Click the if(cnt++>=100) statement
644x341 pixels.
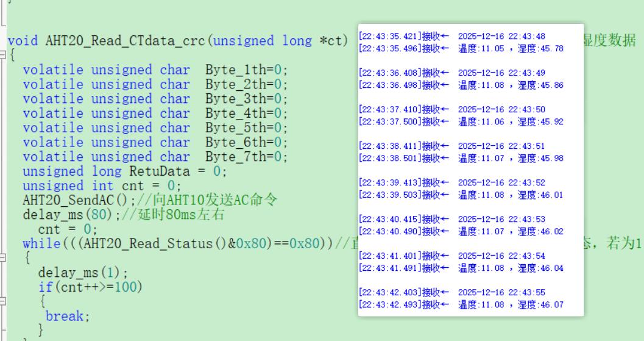coord(90,287)
